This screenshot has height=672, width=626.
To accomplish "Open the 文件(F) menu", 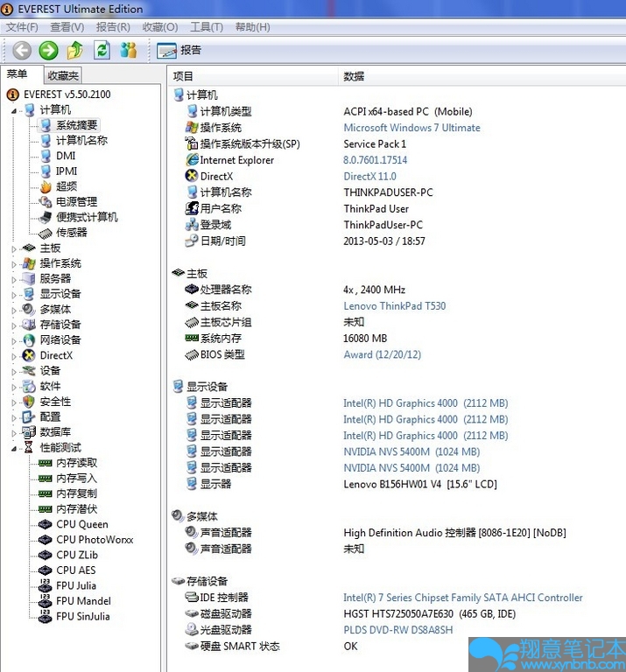I will tap(21, 27).
